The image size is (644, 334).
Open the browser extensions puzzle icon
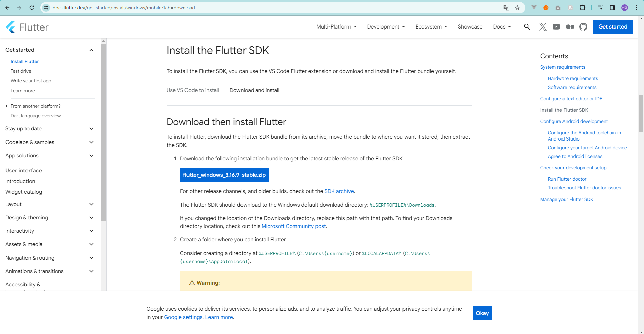click(x=582, y=8)
